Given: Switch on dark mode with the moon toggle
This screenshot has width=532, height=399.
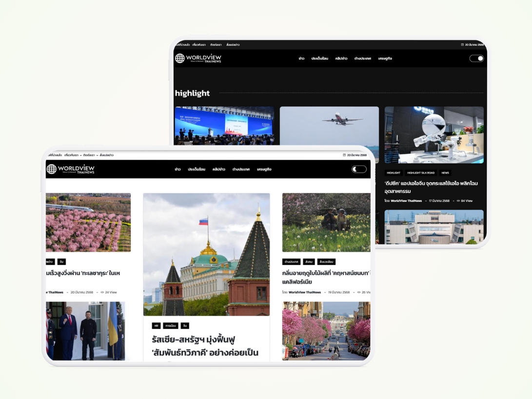Looking at the screenshot, I should (x=359, y=169).
